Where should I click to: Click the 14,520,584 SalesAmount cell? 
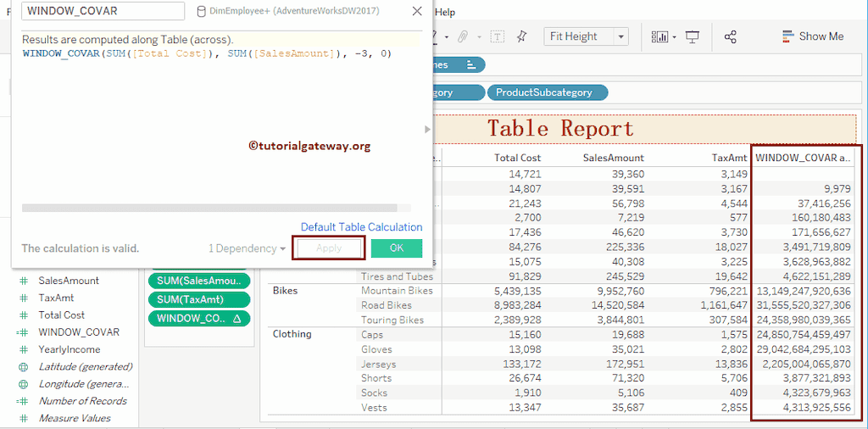tap(616, 305)
